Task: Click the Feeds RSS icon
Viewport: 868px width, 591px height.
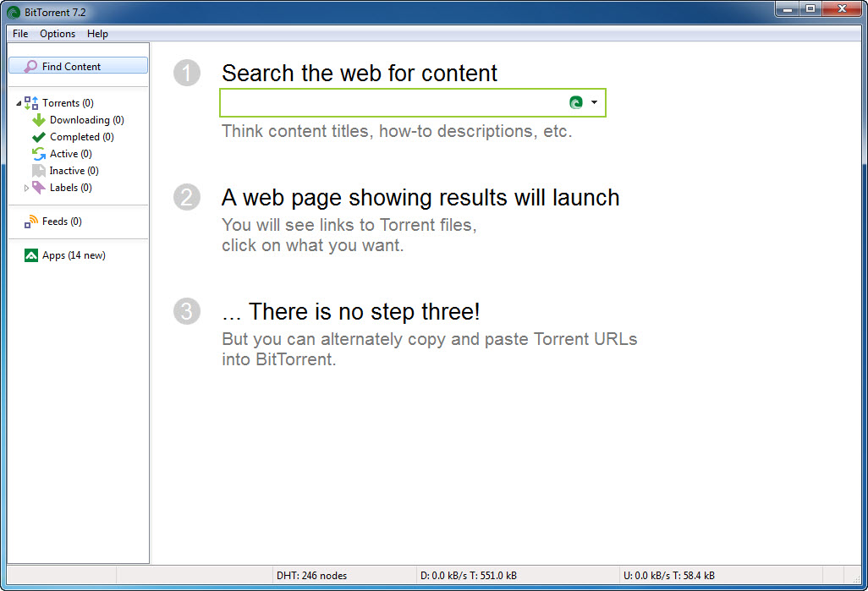Action: [x=32, y=222]
